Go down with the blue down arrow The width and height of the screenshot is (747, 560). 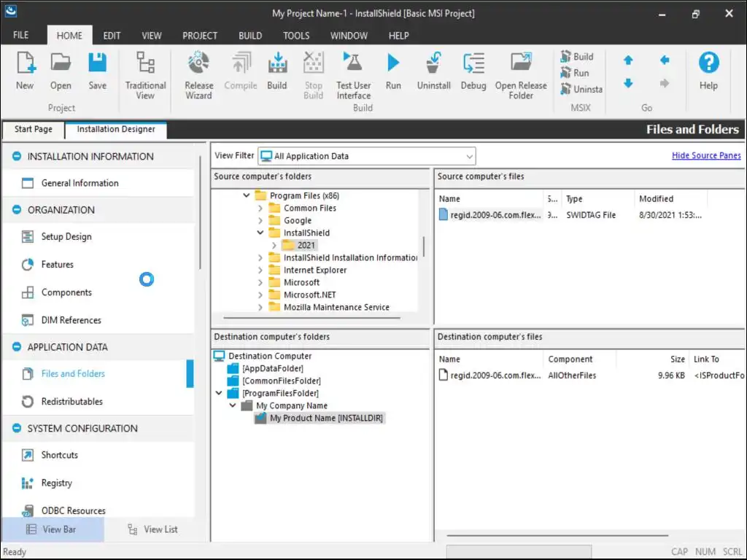(x=628, y=83)
